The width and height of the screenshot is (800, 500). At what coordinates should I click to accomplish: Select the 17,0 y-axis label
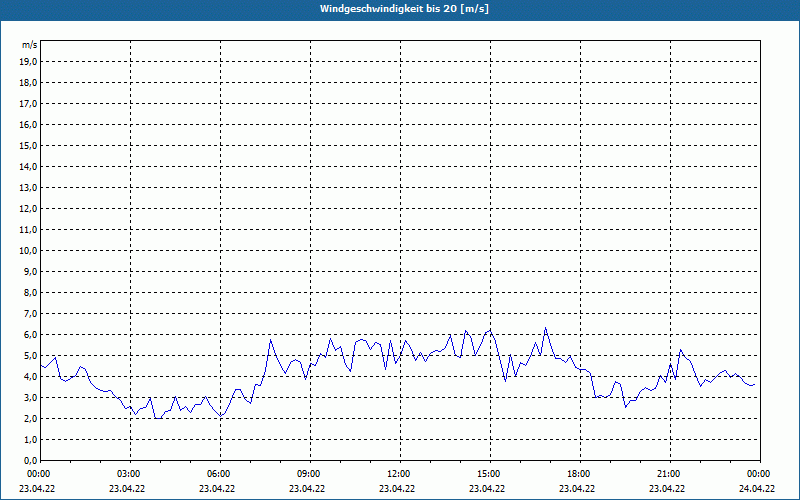click(29, 104)
